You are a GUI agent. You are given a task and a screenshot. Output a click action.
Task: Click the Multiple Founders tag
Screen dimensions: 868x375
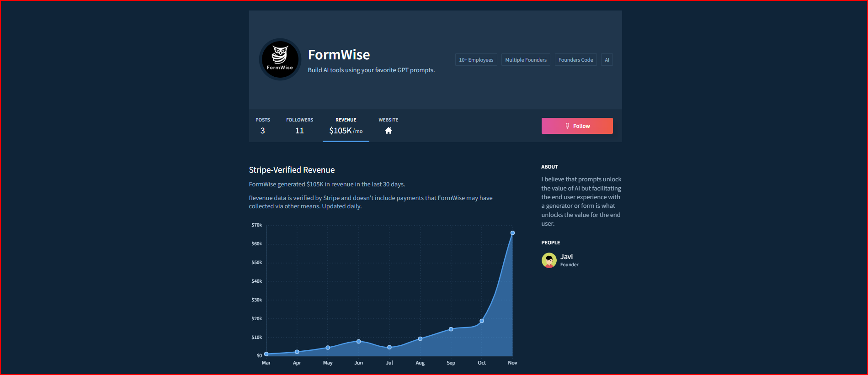526,60
